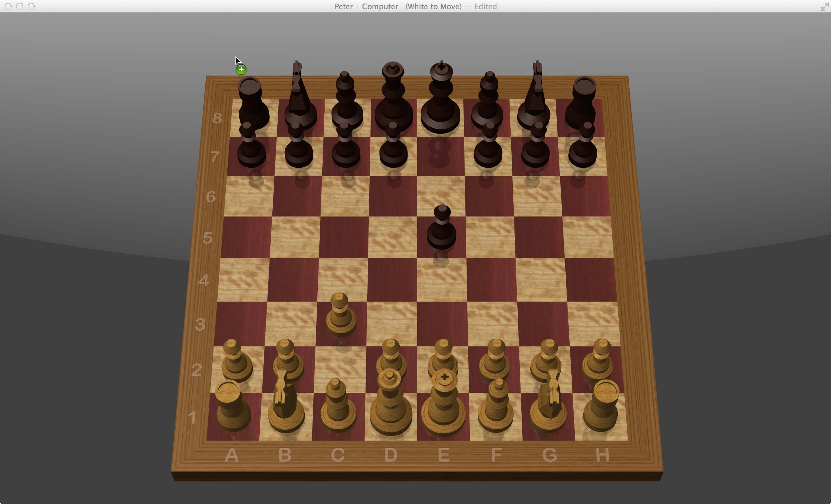Click the window title 'Peter – Computer (White to Move)'
Viewport: 831px width, 504px height.
coord(398,6)
